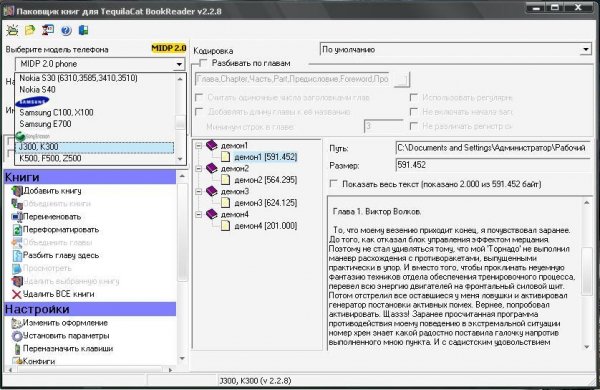Click down arrow of left panel scrollbar
Screen dimensions: 600x390
183,359
